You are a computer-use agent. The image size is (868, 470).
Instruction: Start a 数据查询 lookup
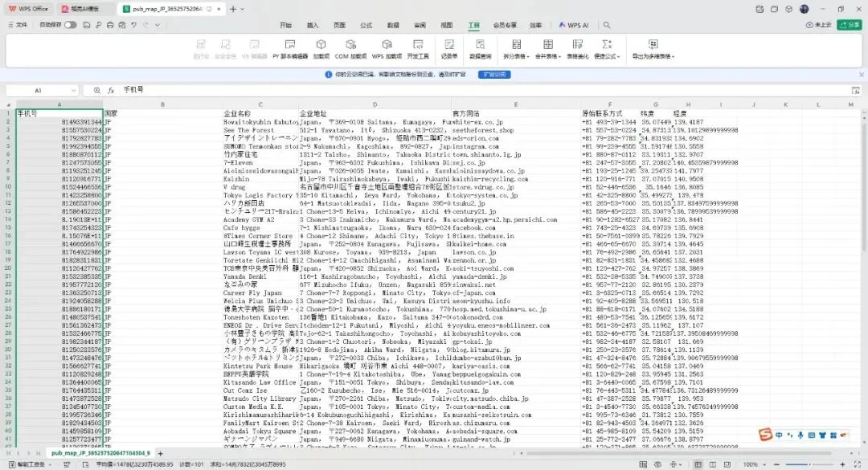click(480, 47)
